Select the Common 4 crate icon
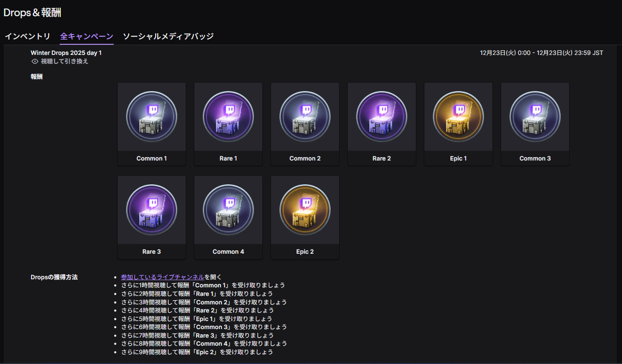622x364 pixels. tap(228, 210)
